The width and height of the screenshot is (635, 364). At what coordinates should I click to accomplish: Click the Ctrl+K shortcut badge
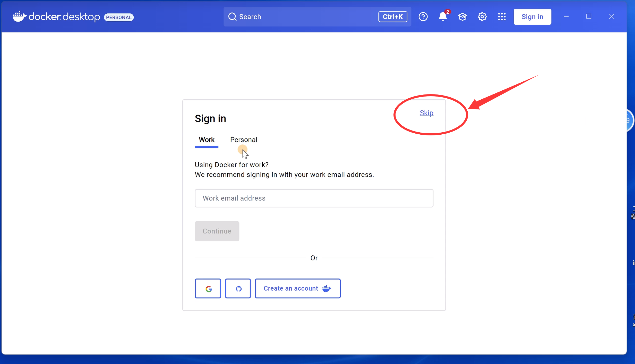pos(393,17)
